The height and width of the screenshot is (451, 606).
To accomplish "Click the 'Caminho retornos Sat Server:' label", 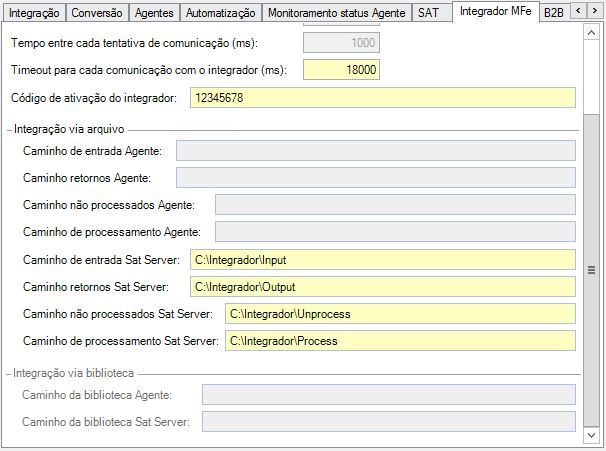I will [96, 287].
